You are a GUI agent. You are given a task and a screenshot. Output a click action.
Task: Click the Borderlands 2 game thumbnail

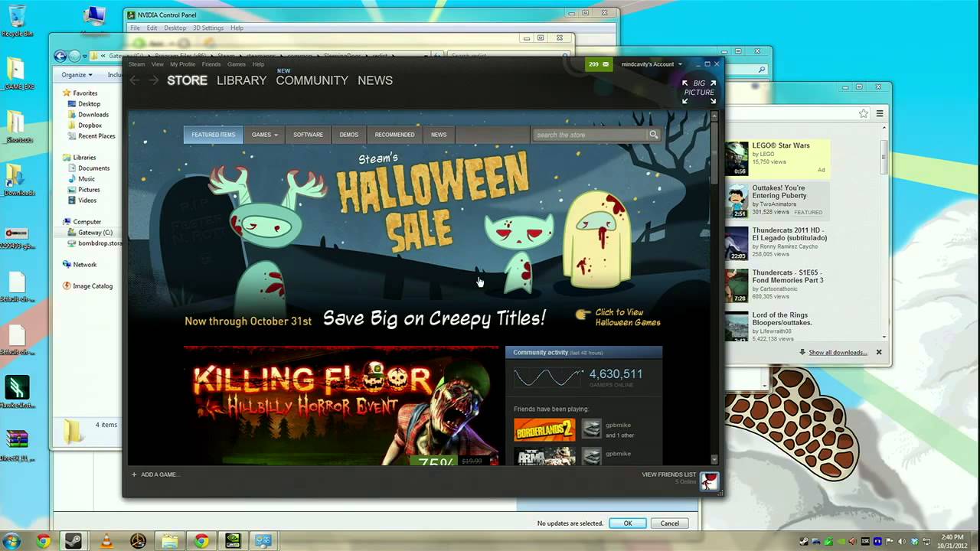pyautogui.click(x=544, y=429)
